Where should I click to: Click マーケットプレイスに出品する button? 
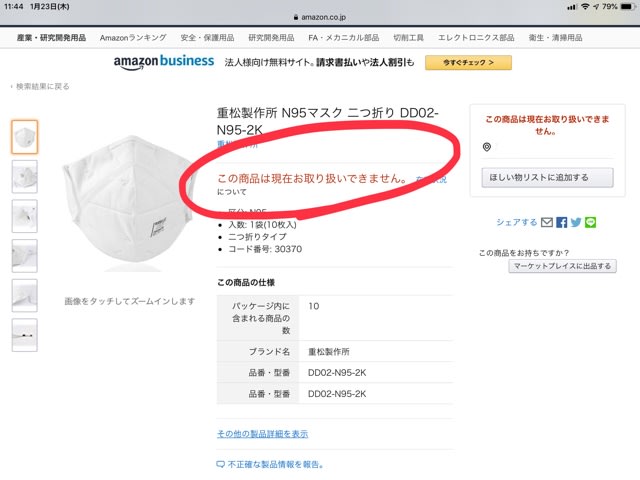click(x=562, y=266)
